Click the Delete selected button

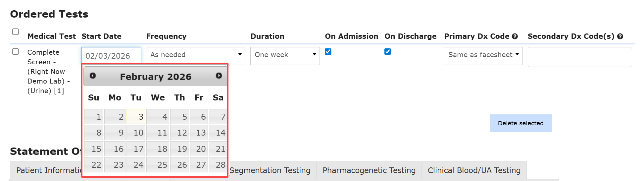coord(520,123)
